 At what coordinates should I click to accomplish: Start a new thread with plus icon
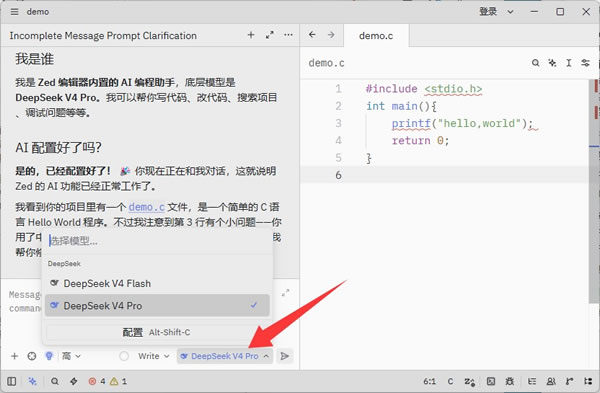pos(251,35)
